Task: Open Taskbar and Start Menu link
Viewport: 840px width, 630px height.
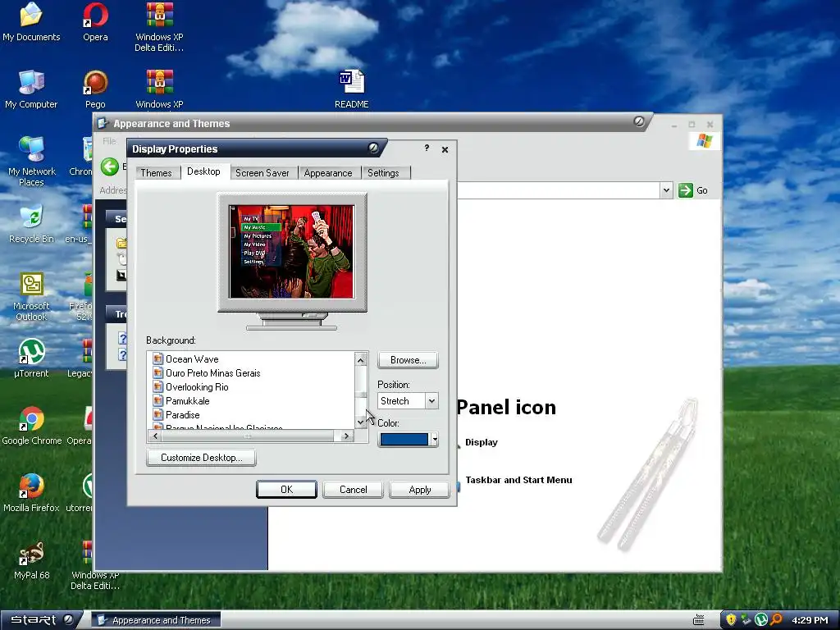Action: (x=518, y=480)
